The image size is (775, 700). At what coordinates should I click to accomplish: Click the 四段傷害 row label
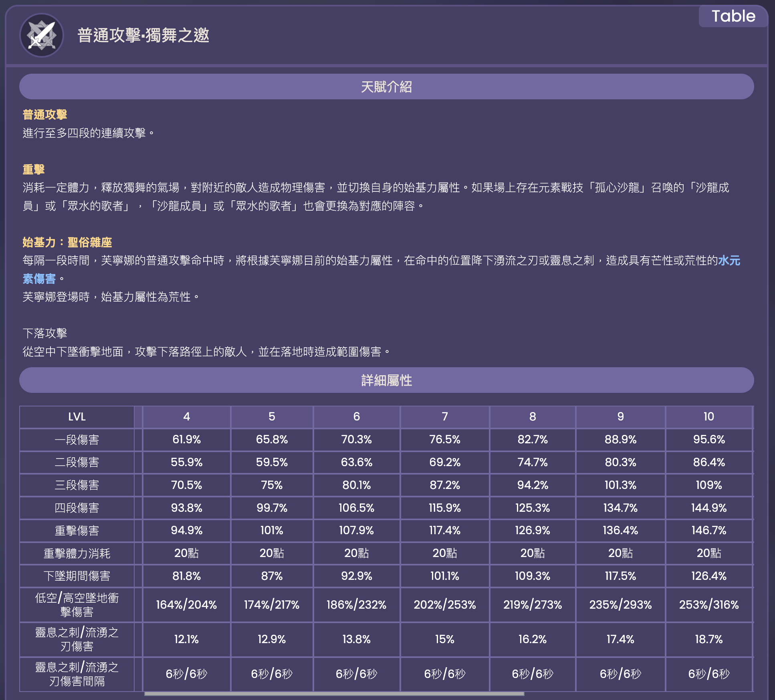(77, 508)
